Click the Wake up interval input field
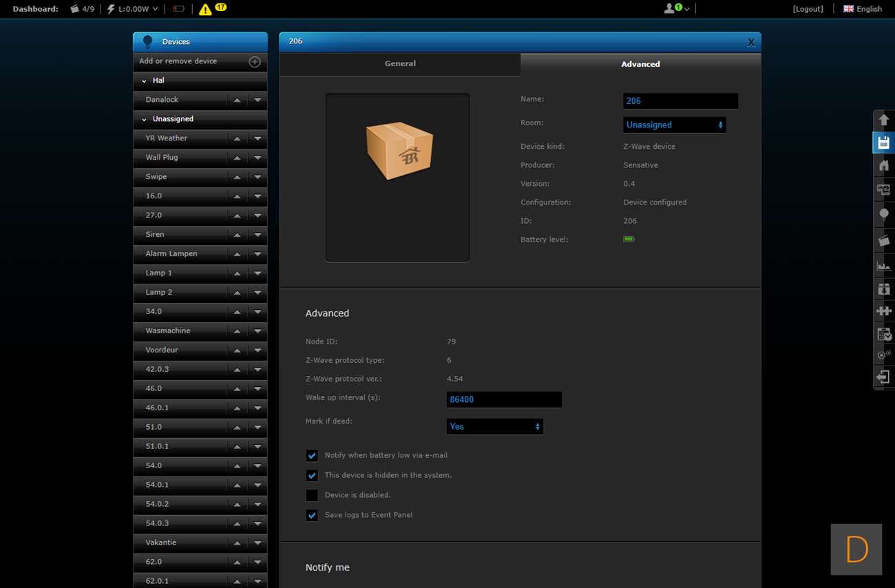This screenshot has height=588, width=895. pos(504,399)
